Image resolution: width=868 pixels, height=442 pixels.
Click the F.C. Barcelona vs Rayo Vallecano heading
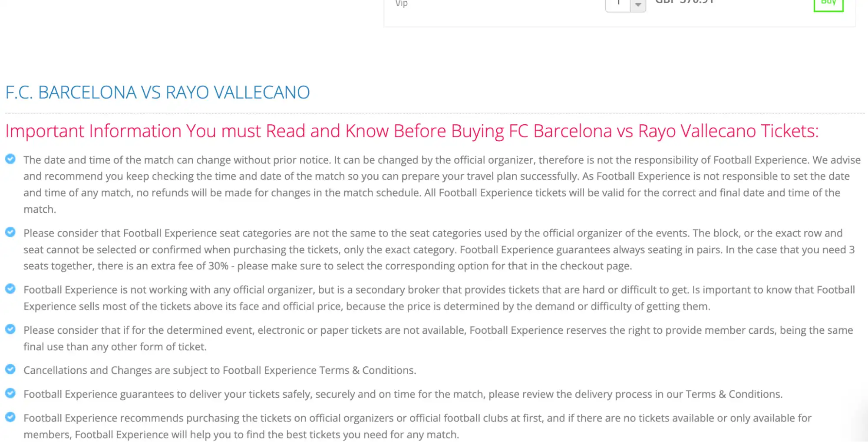coord(158,92)
